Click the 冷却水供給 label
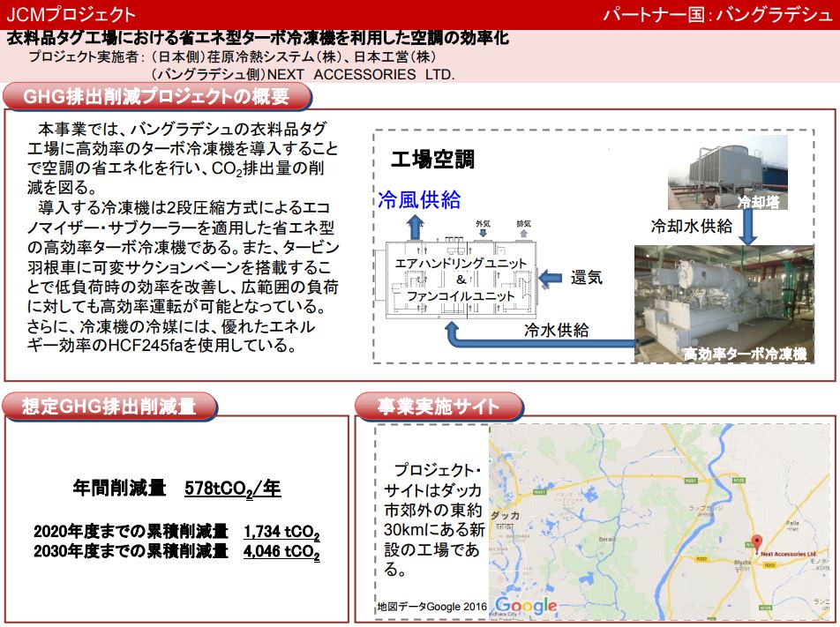Screen dimensions: 840x627 click(692, 226)
